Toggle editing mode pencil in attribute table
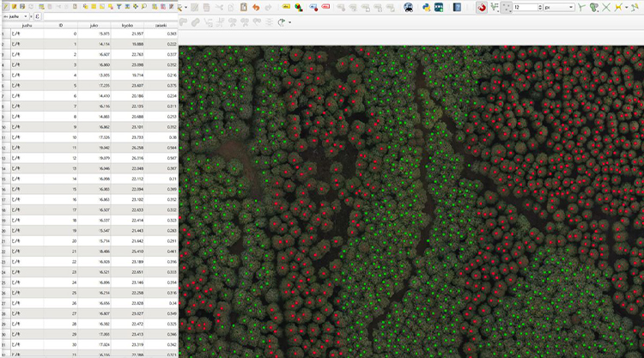644x358 pixels. click(x=5, y=7)
